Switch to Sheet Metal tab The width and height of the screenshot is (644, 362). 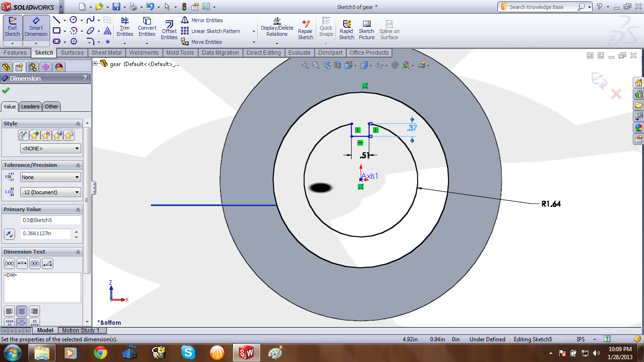[107, 53]
